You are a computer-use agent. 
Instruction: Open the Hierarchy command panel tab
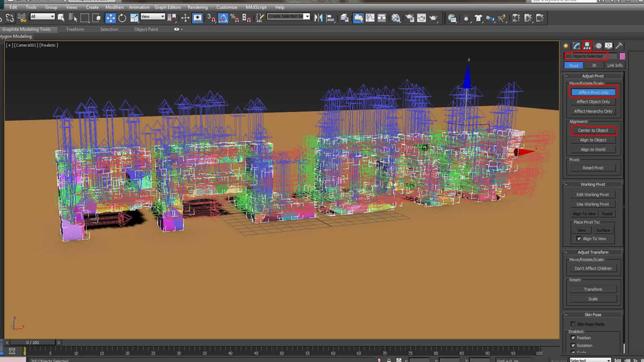tap(587, 45)
